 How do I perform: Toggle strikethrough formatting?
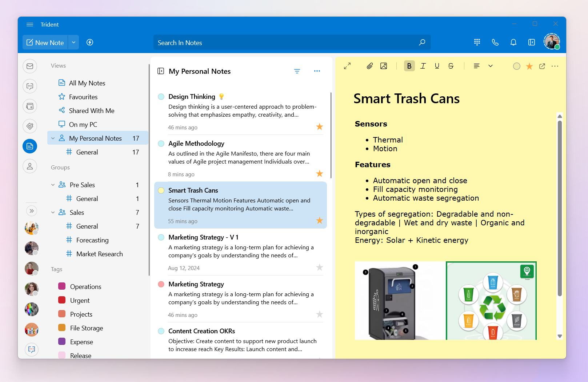click(451, 66)
